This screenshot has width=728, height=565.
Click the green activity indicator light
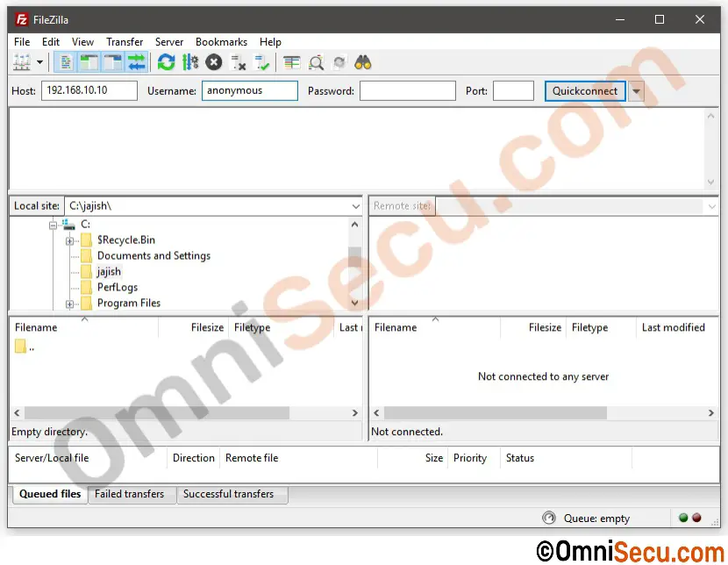[683, 518]
